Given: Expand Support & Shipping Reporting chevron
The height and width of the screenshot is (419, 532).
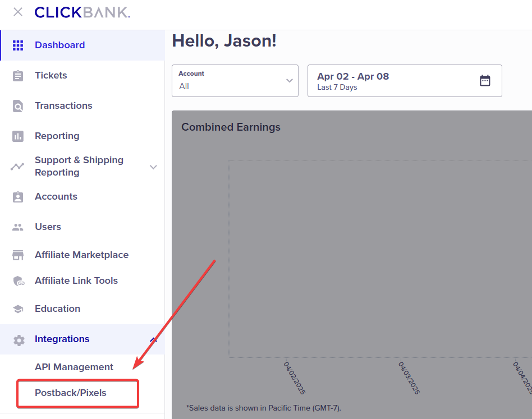Looking at the screenshot, I should (153, 167).
